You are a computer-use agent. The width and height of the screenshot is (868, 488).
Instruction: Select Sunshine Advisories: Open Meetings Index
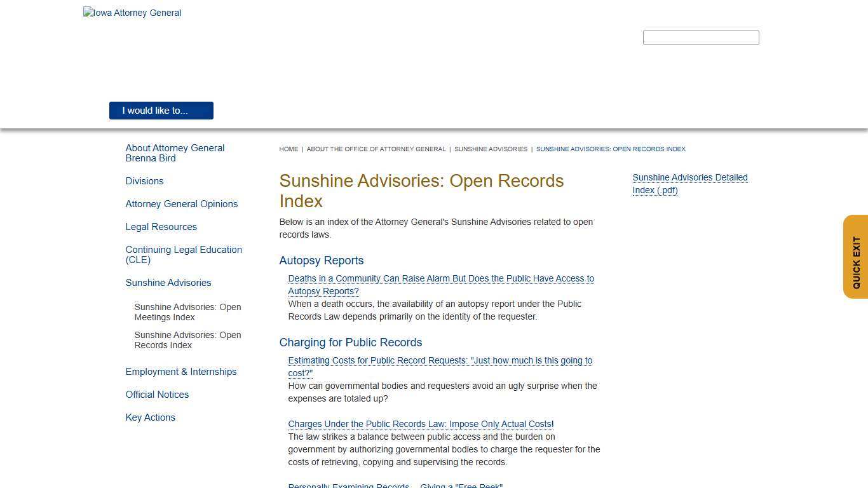(187, 312)
